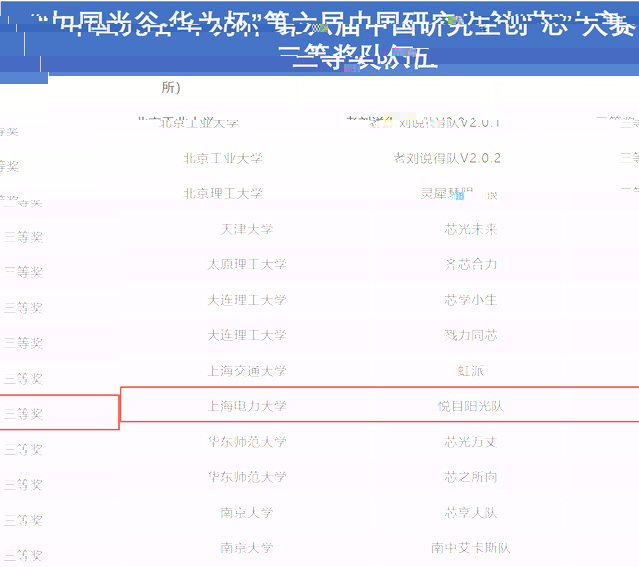Click 三等奖 in the 太原理工大学 row
Screen dimensions: 639x567
point(23,272)
